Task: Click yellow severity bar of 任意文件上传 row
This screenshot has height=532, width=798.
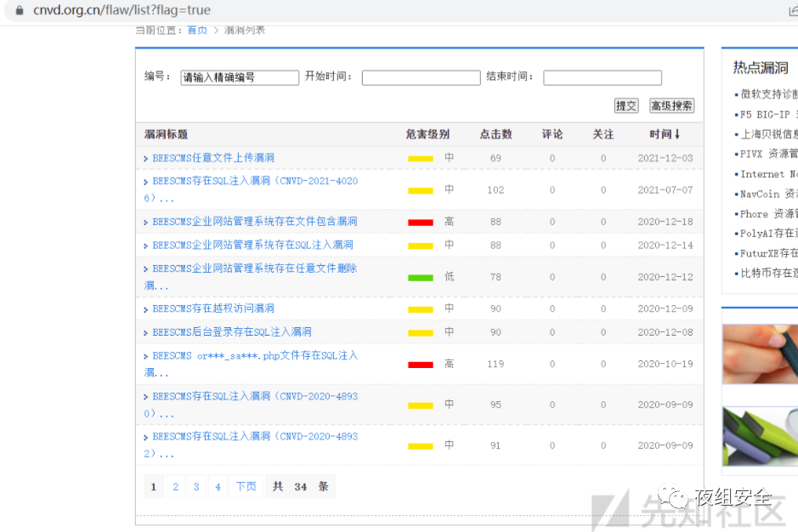Action: (421, 159)
